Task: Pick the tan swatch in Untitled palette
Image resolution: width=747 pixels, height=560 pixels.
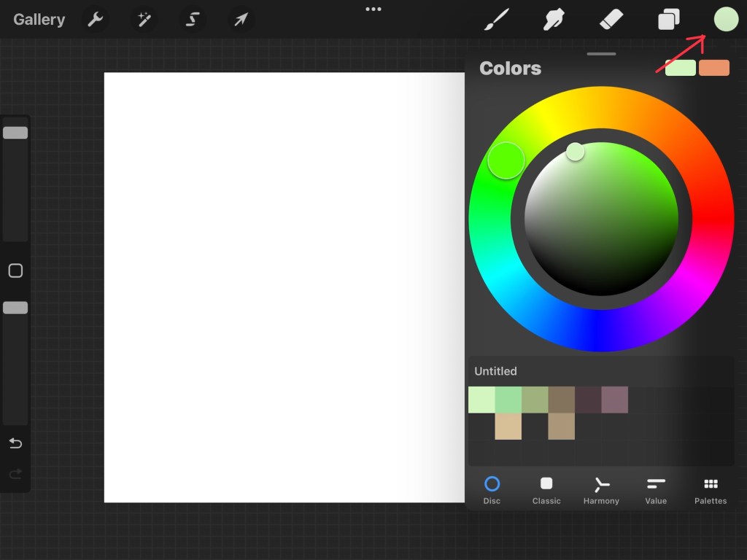Action: tap(508, 427)
